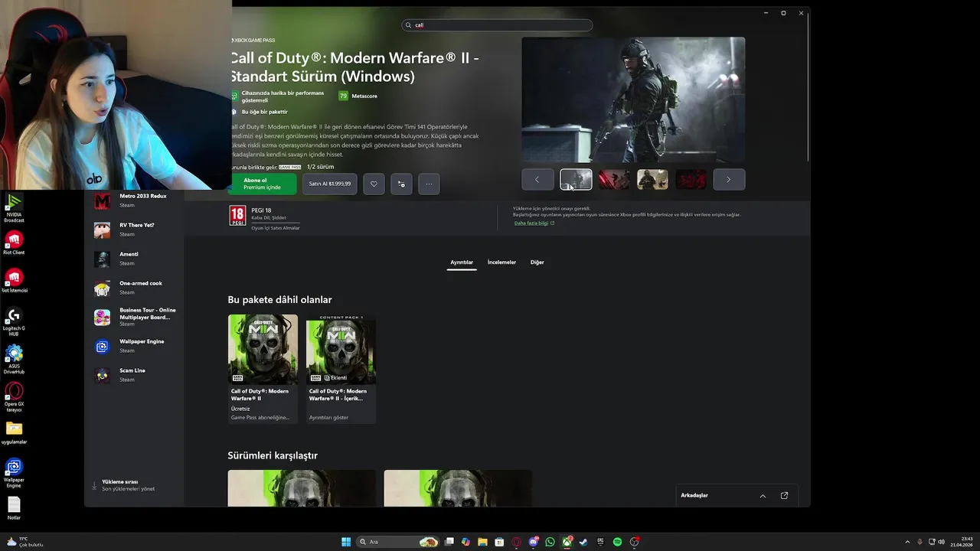Open Discord from the taskbar
This screenshot has width=980, height=551.
tap(533, 542)
